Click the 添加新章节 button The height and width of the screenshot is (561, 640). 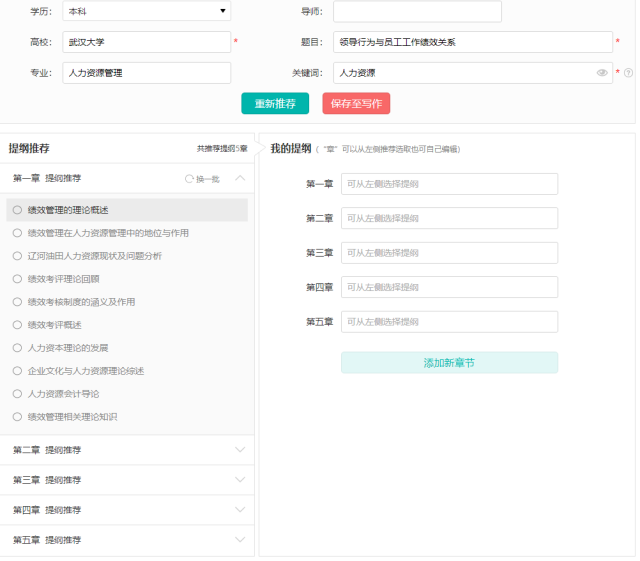click(449, 363)
